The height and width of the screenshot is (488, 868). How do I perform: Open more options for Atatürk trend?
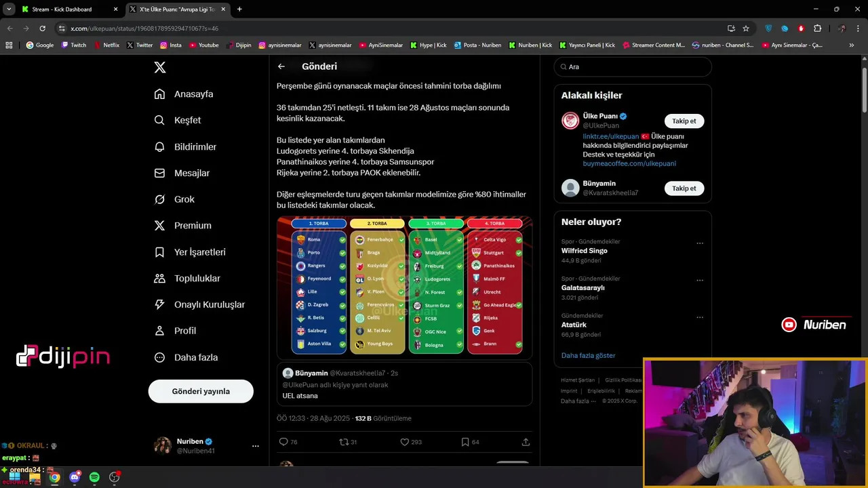tap(700, 317)
